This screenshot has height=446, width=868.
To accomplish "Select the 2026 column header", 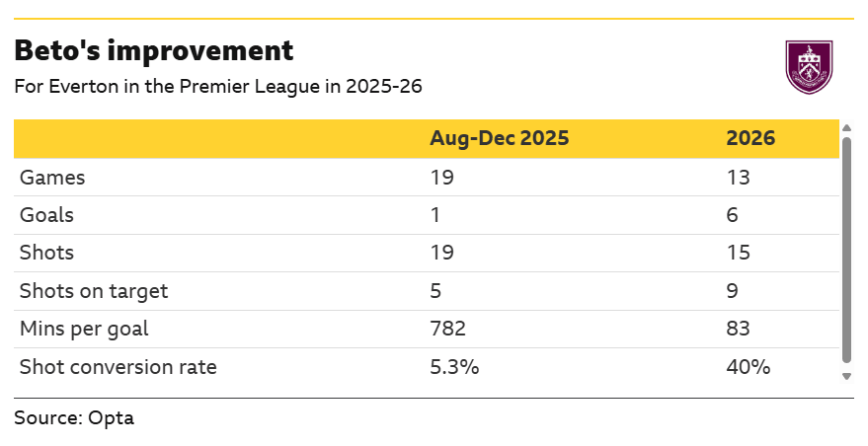I will click(x=750, y=138).
